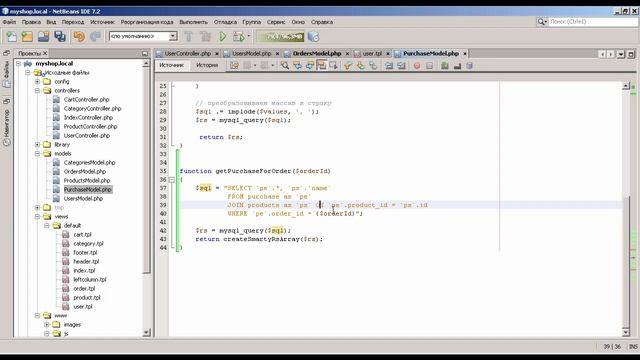Image resolution: width=640 pixels, height=360 pixels.
Task: Open the Реорганизация кода menu
Action: point(147,22)
